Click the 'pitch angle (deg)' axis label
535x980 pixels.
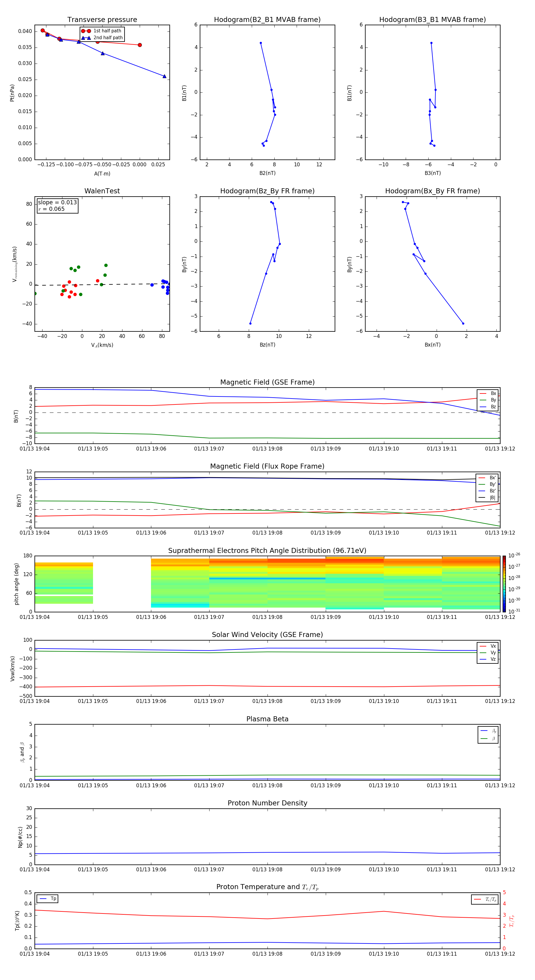point(16,584)
